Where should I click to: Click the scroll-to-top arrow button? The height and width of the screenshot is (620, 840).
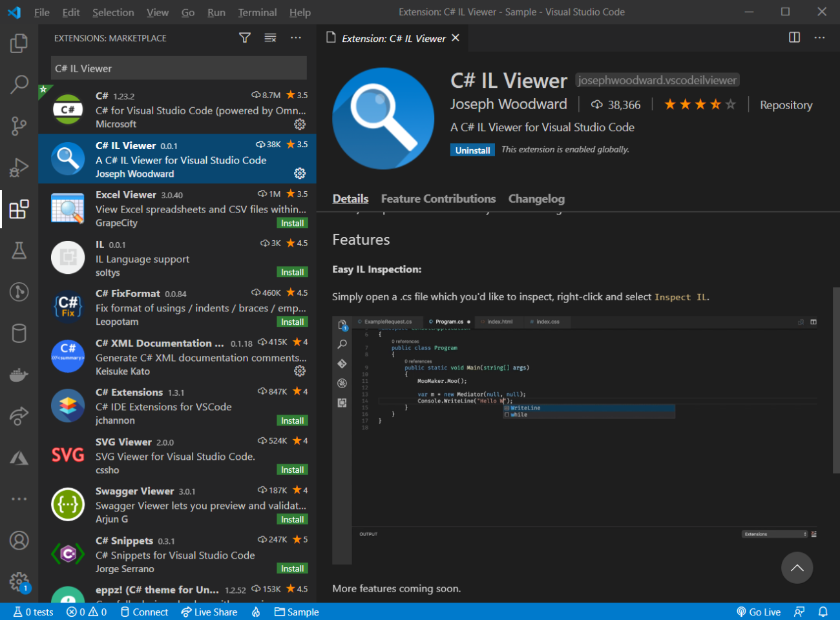(x=797, y=568)
